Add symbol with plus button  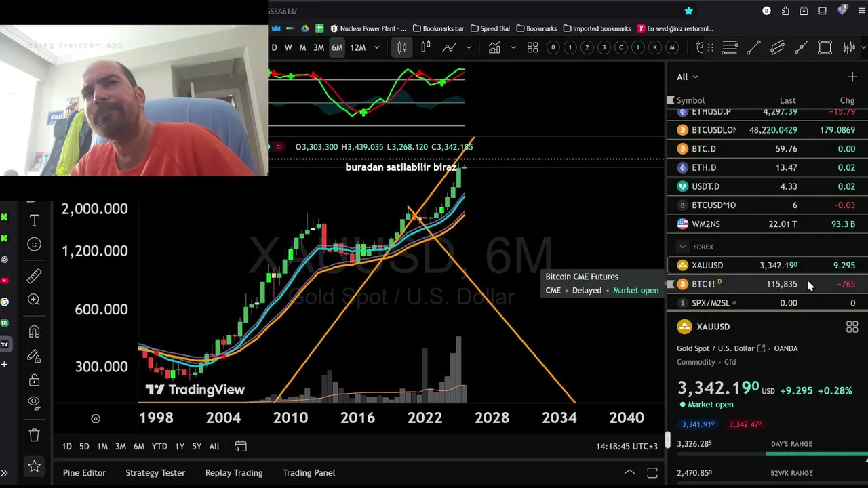pyautogui.click(x=852, y=77)
